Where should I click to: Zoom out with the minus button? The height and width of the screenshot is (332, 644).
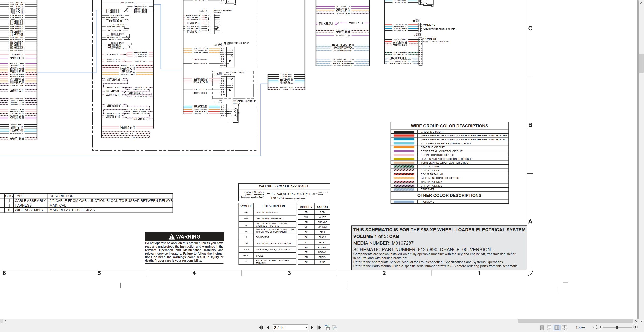[598, 327]
